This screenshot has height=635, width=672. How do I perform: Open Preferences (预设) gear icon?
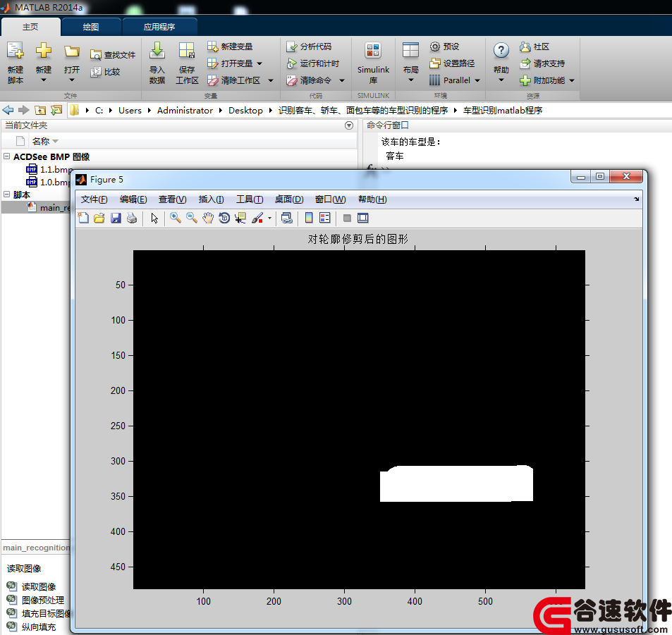(x=435, y=47)
